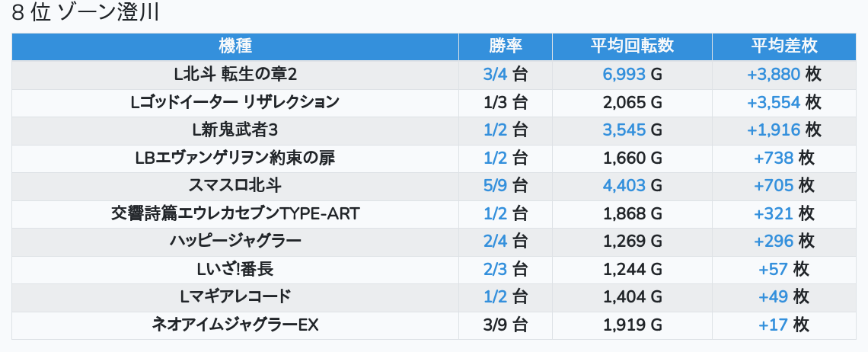Click the 機種 column header

(x=235, y=46)
